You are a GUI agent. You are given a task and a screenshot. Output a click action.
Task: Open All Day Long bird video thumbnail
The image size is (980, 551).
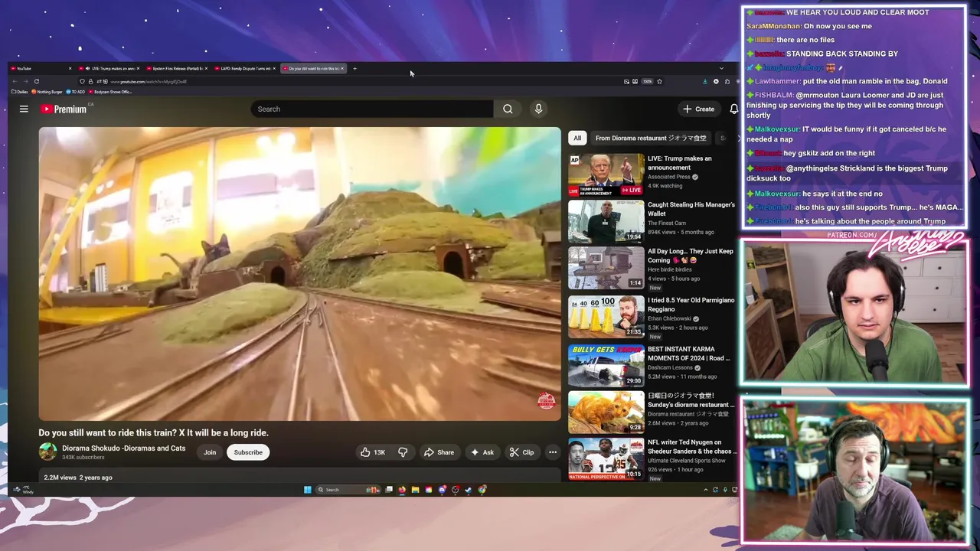(606, 267)
